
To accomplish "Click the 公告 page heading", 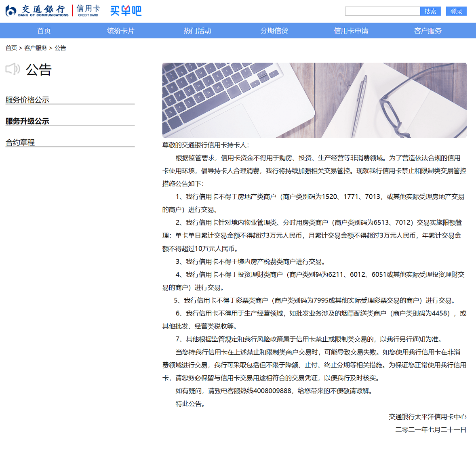I will (39, 70).
